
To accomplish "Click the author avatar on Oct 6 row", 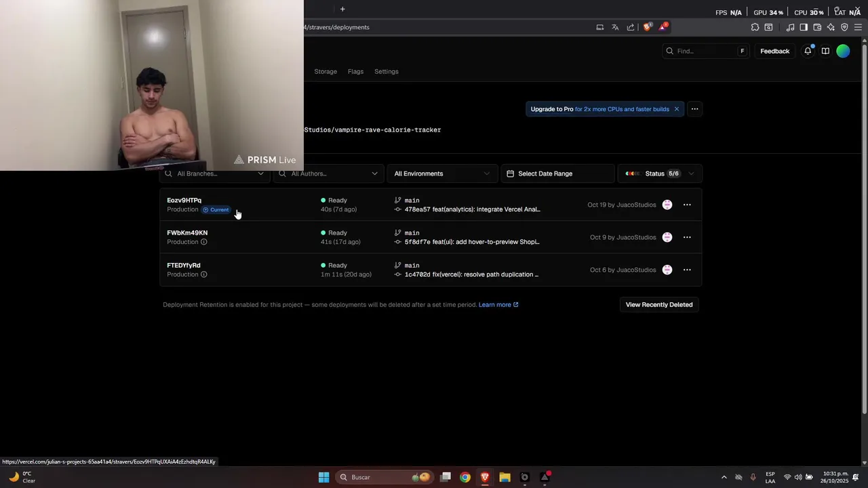I will pyautogui.click(x=667, y=270).
